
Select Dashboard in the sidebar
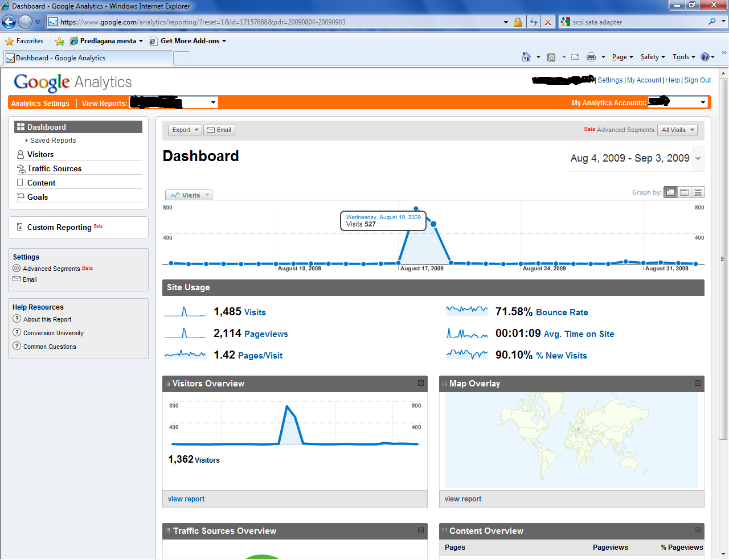coord(79,127)
